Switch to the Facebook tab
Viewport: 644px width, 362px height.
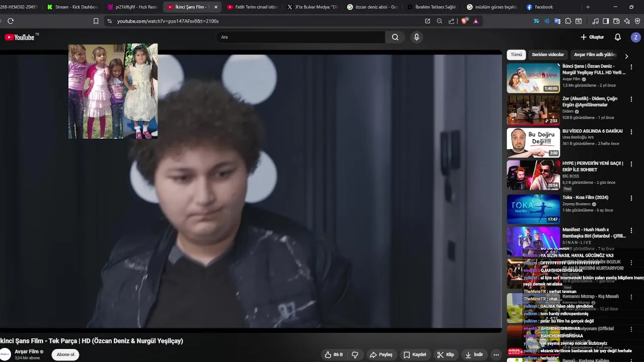552,7
